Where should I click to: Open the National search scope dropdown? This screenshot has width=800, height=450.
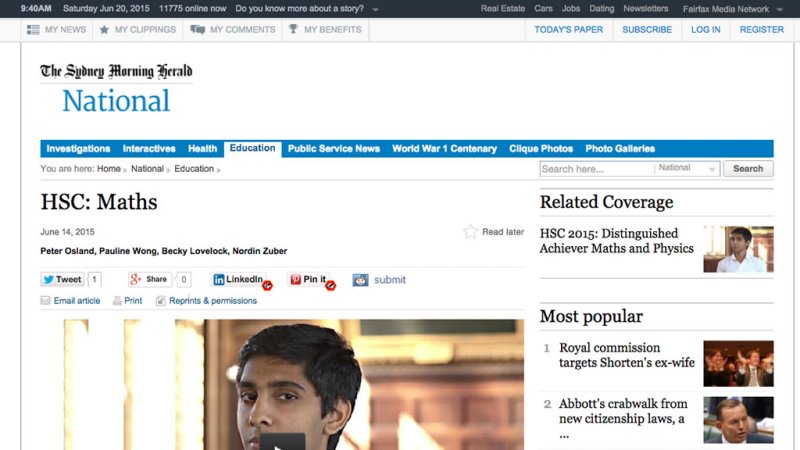687,168
